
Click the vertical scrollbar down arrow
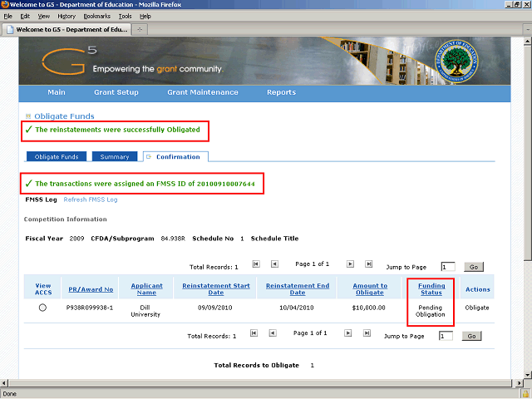point(527,375)
